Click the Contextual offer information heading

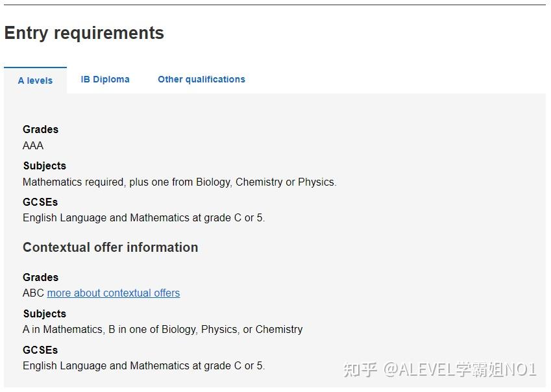[x=110, y=247]
